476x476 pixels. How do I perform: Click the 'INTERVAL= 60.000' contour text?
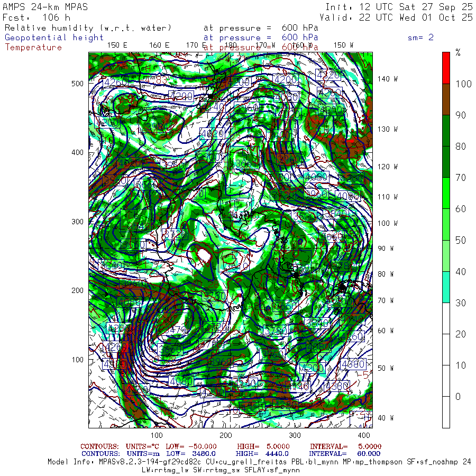coord(345,453)
